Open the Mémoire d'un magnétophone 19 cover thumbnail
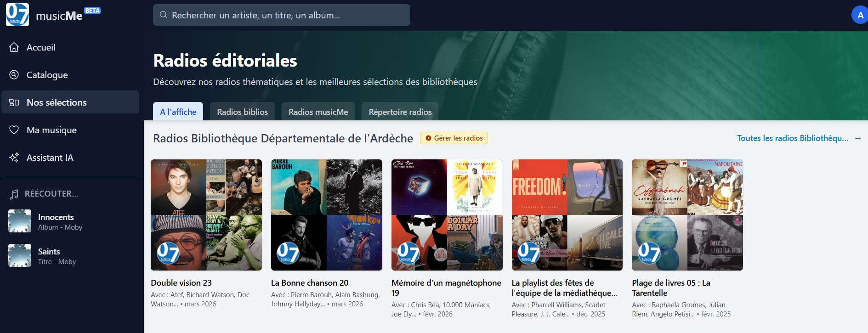Viewport: 868px width, 333px height. 447,215
